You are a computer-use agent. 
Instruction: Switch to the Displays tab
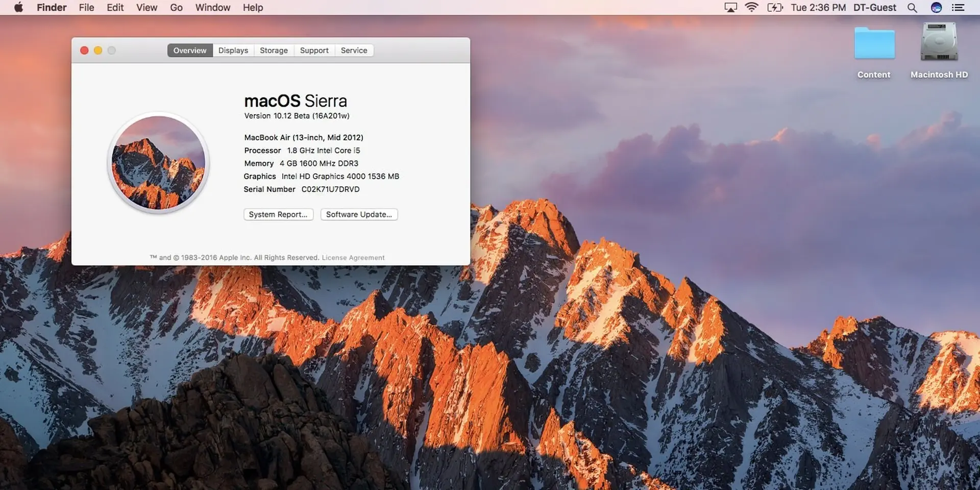pyautogui.click(x=233, y=51)
